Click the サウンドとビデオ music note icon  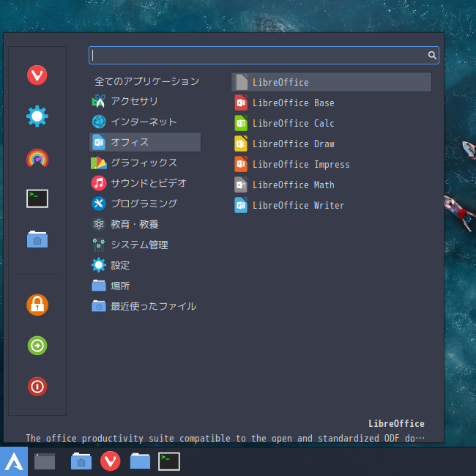pyautogui.click(x=99, y=183)
